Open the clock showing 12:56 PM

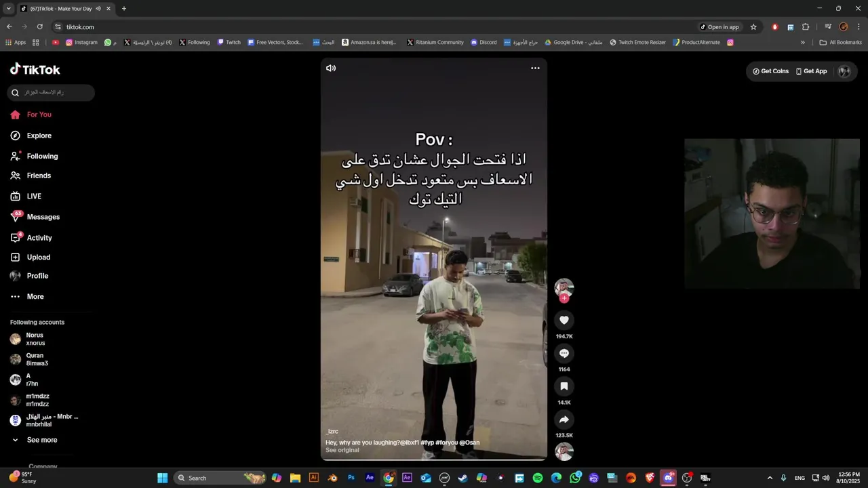[849, 478]
